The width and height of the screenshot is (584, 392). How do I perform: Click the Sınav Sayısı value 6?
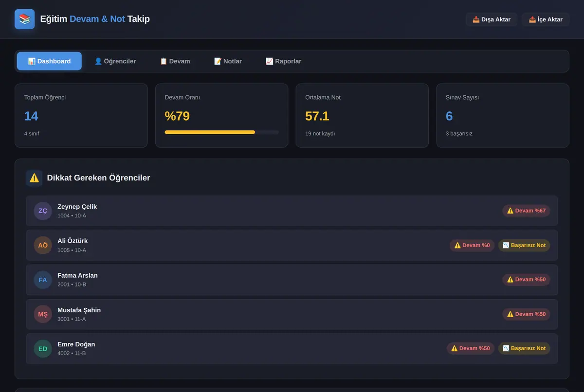(449, 116)
